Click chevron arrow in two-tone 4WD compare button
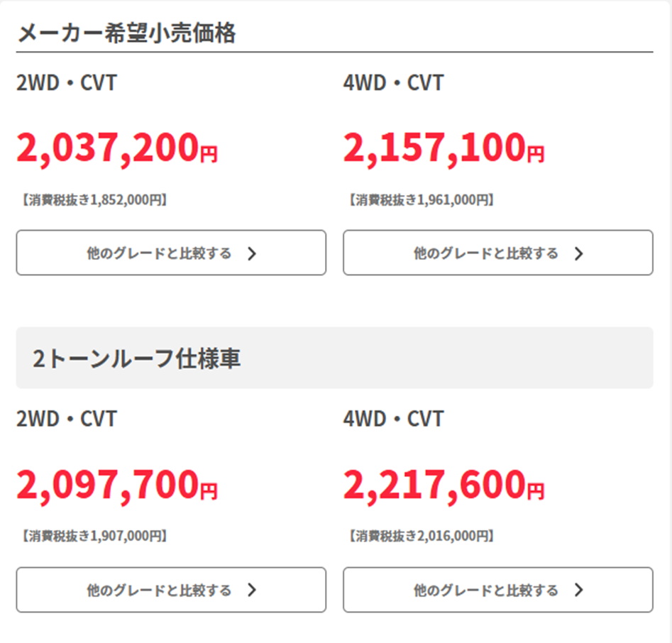The image size is (672, 643). [578, 590]
